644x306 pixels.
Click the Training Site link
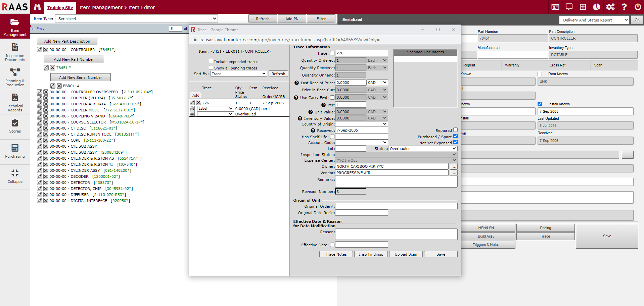click(60, 8)
